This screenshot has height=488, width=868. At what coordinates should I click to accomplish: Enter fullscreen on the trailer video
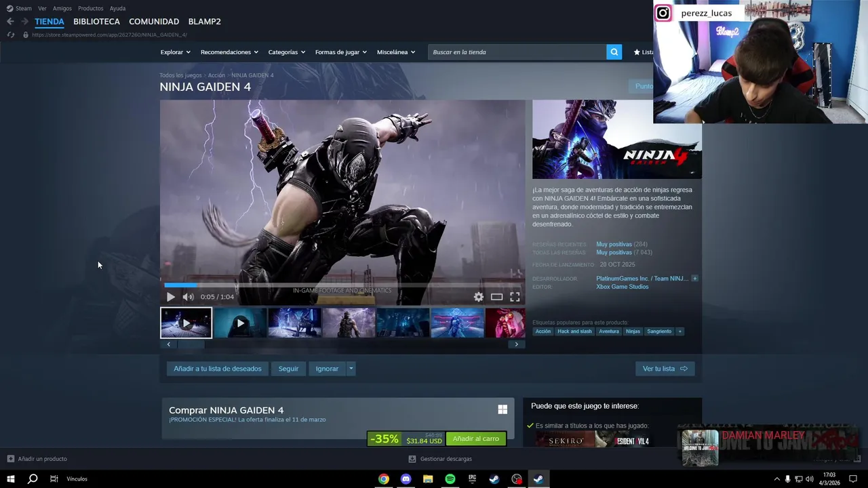(x=515, y=297)
